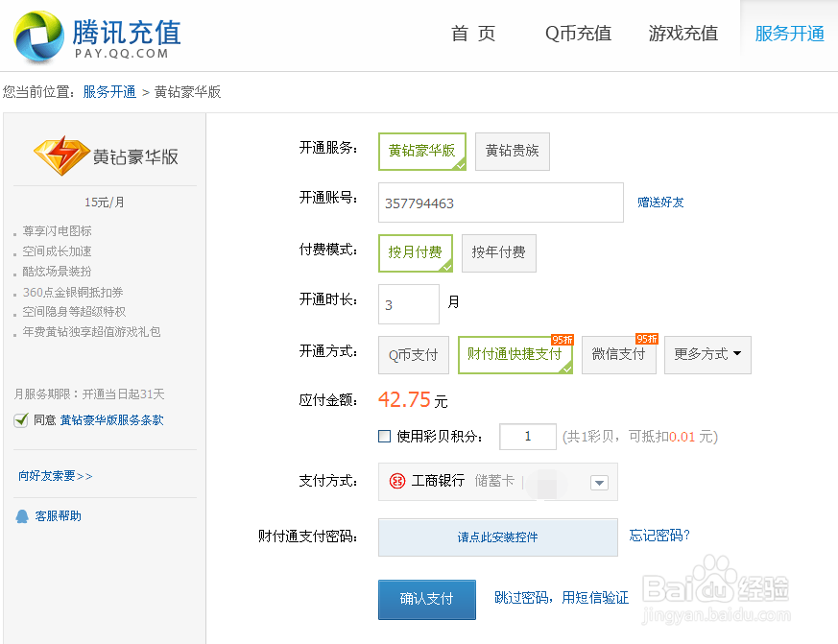Viewport: 838px width, 644px height.
Task: Click the ICBC bank logo icon
Action: click(x=397, y=481)
